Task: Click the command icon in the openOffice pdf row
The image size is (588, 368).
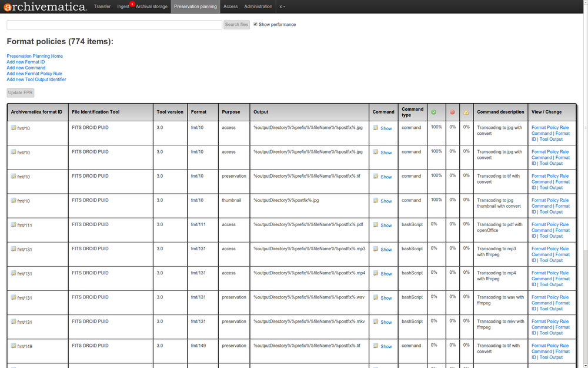Action: [x=376, y=225]
